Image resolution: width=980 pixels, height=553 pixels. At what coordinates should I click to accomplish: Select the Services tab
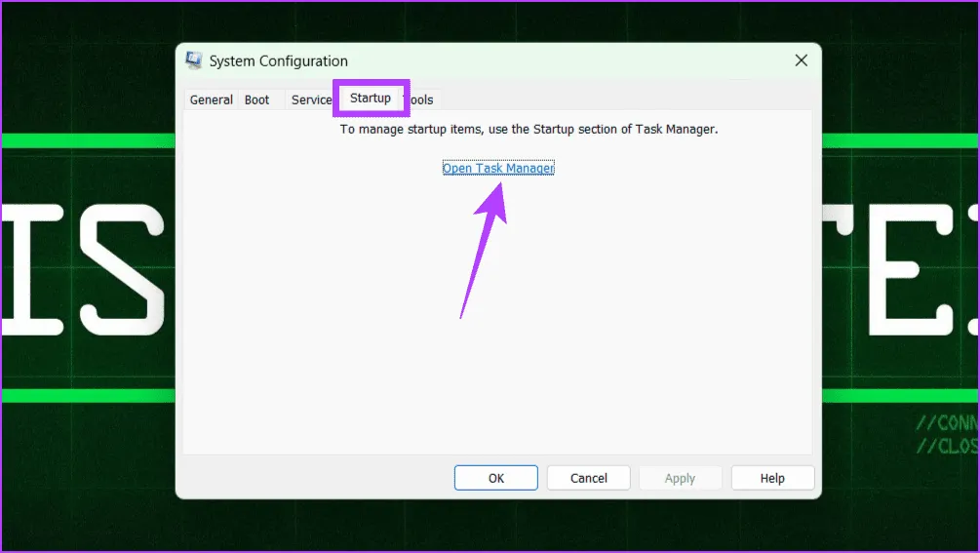[310, 99]
